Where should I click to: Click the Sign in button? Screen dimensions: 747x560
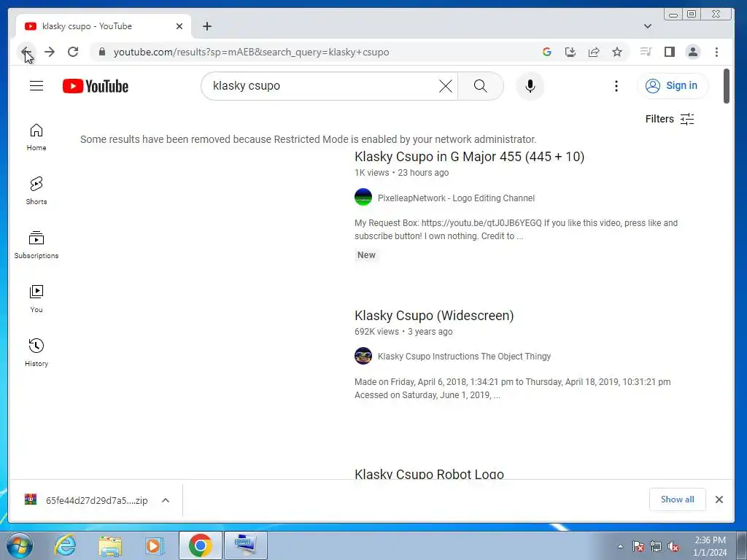click(x=672, y=86)
